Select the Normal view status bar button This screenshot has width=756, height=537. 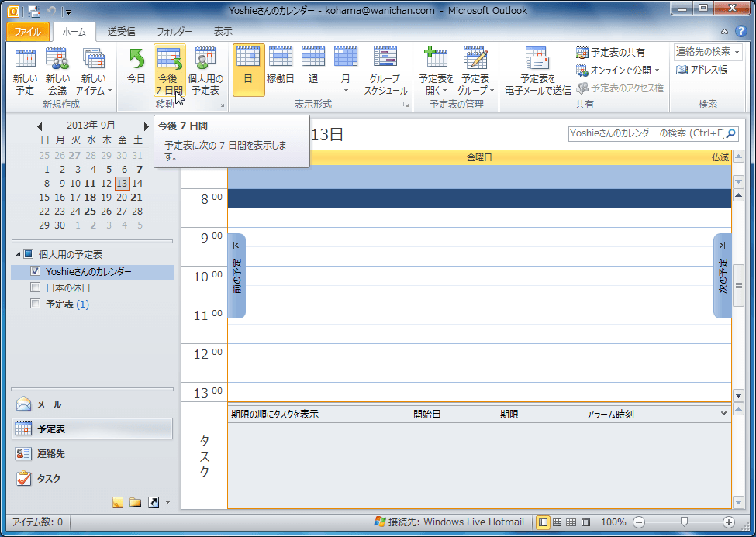coord(543,522)
